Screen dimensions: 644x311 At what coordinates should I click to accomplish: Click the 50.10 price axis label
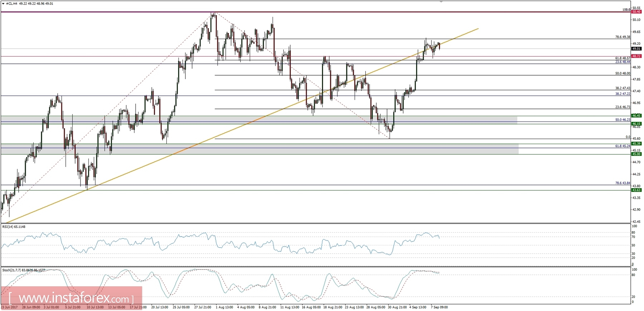click(636, 20)
